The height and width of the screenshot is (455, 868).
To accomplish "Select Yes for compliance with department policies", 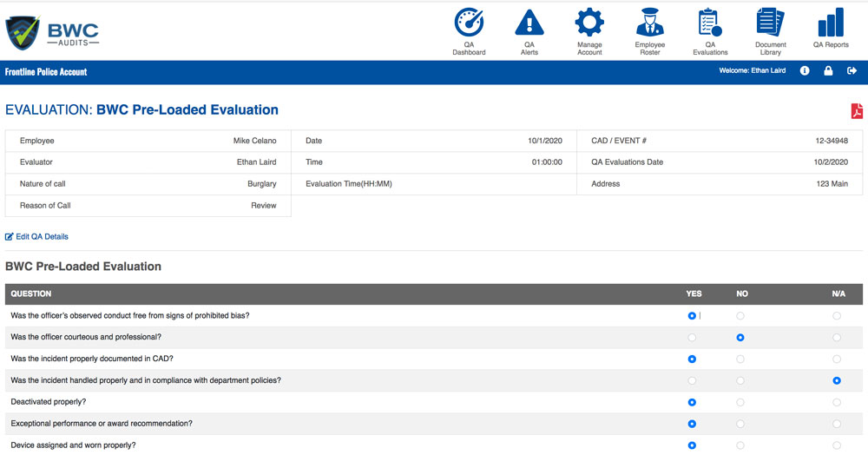I will 692,381.
